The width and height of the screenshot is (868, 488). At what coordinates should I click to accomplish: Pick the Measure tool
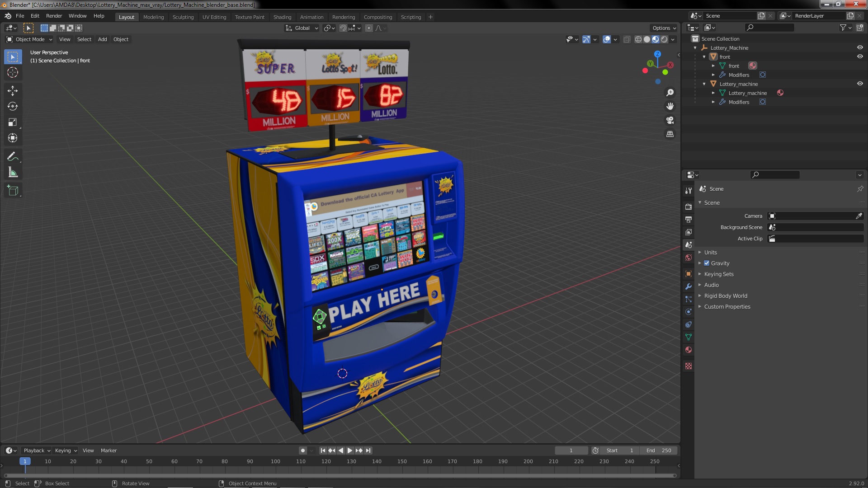pyautogui.click(x=13, y=173)
